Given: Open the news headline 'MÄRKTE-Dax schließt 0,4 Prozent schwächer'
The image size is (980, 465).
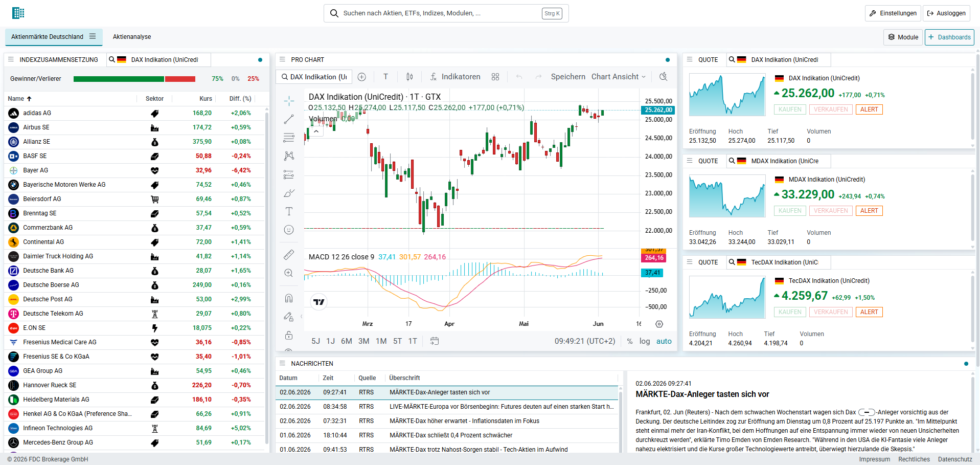Looking at the screenshot, I should [451, 435].
